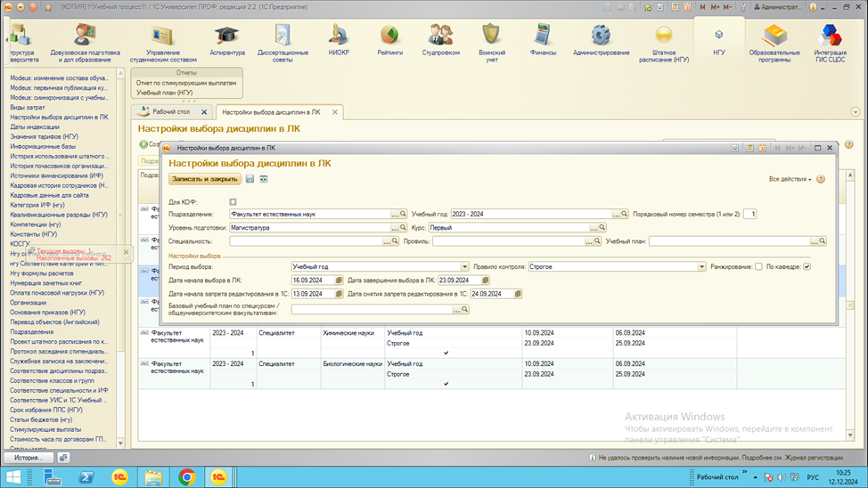Choose Подразделение via ellipsis button
Image resolution: width=868 pixels, height=488 pixels.
click(395, 214)
